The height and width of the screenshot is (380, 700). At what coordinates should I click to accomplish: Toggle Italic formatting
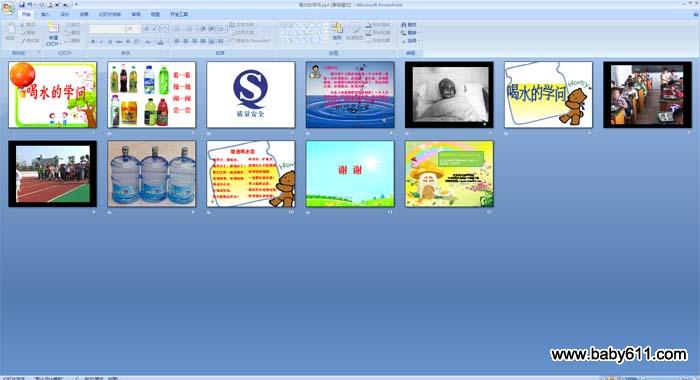click(101, 42)
